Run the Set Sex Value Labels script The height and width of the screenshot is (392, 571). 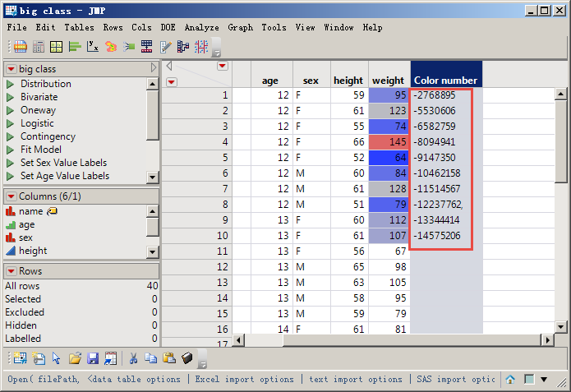(x=11, y=163)
